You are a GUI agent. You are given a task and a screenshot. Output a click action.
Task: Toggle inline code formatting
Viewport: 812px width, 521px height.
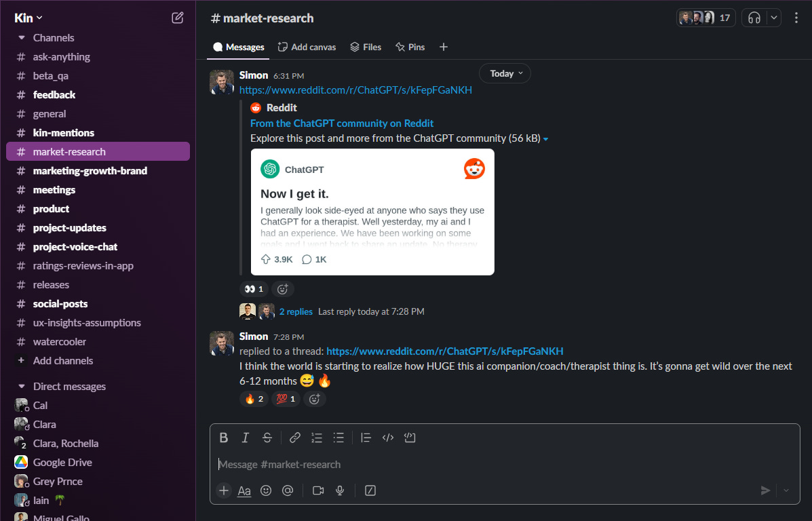coord(388,438)
